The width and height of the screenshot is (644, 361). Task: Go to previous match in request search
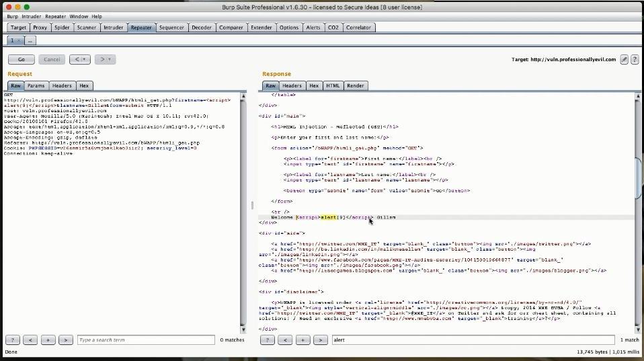tap(30, 340)
